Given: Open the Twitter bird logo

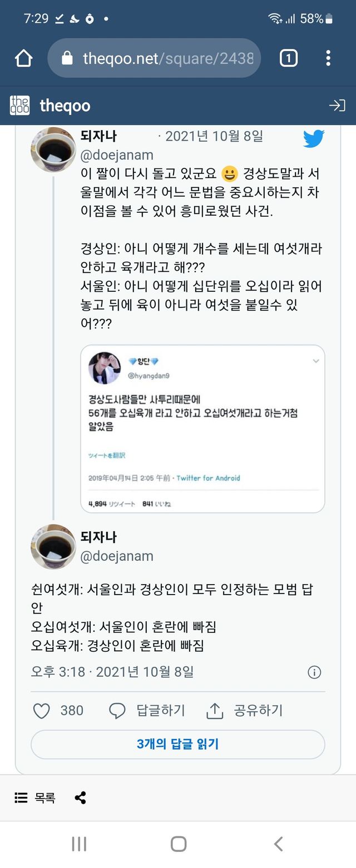Looking at the screenshot, I should tap(314, 138).
